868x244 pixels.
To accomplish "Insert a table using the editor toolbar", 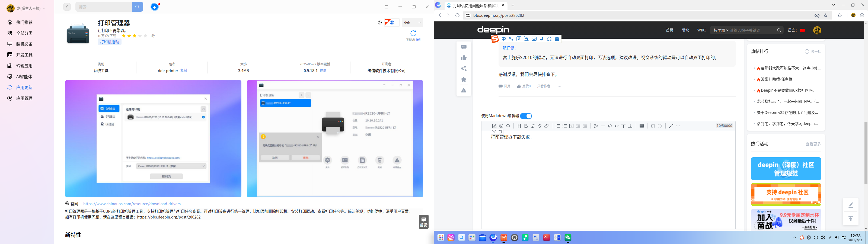I will 642,126.
